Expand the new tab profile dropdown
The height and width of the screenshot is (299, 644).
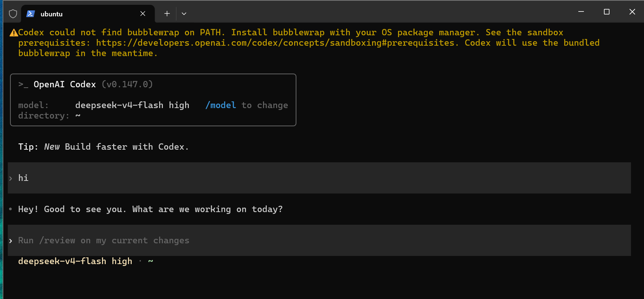[184, 14]
